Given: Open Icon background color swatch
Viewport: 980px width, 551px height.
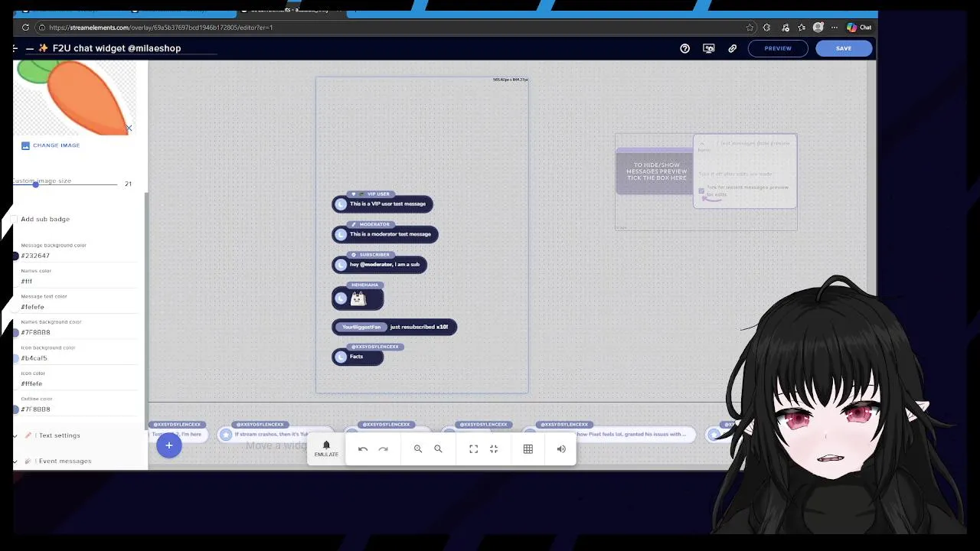Looking at the screenshot, I should (x=15, y=358).
